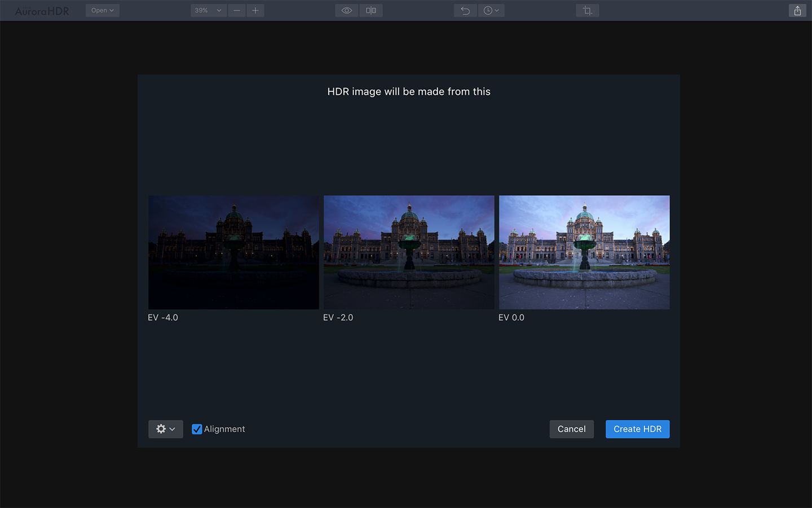
Task: Click the 'HDR image will be made from this' heading
Action: coord(409,91)
